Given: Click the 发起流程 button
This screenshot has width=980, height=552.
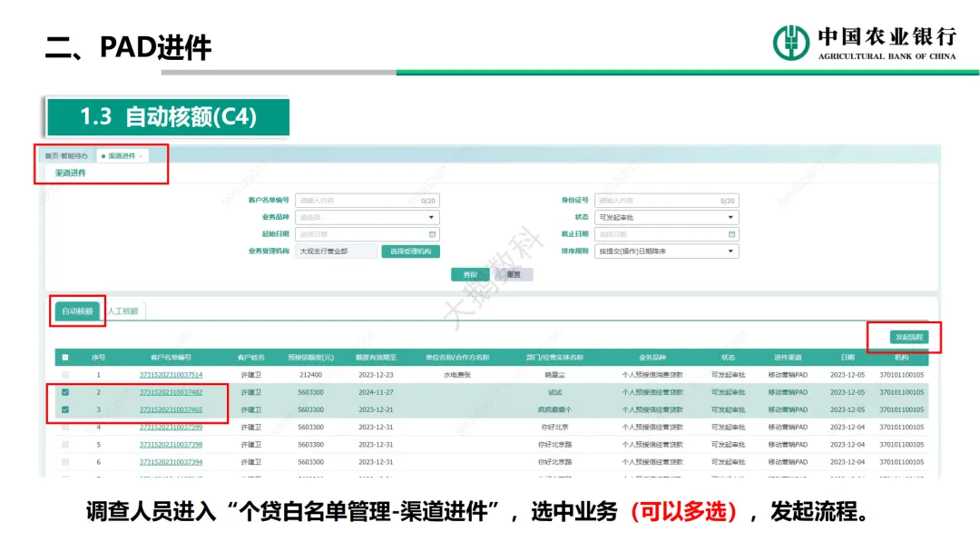Looking at the screenshot, I should click(x=909, y=337).
